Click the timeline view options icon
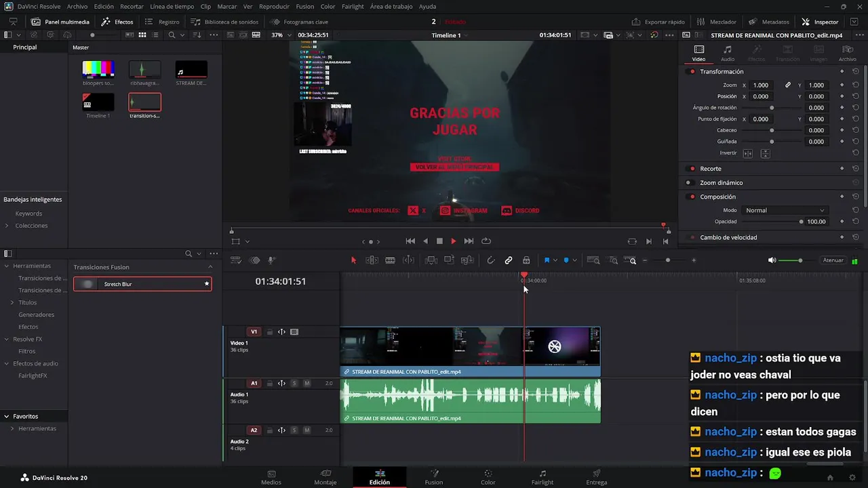The image size is (868, 488). point(236,260)
